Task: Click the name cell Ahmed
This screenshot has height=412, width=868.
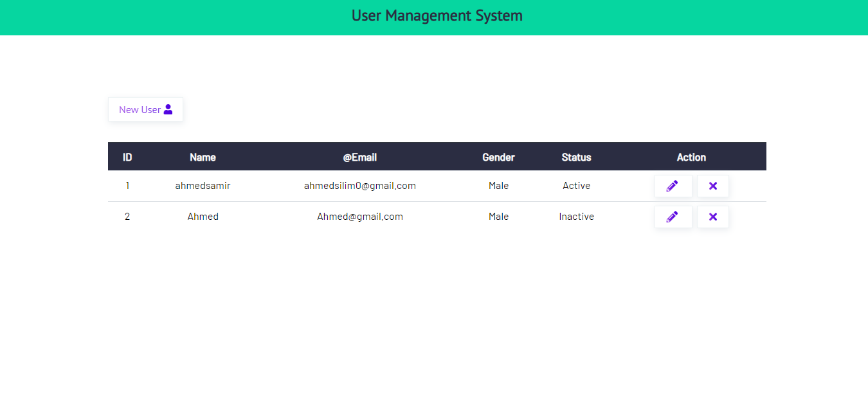Action: (203, 217)
